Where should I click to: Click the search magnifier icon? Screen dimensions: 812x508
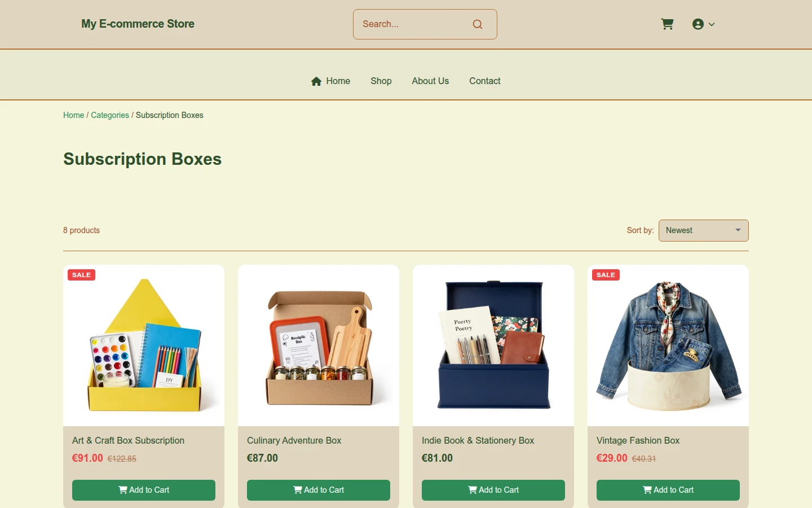(478, 24)
